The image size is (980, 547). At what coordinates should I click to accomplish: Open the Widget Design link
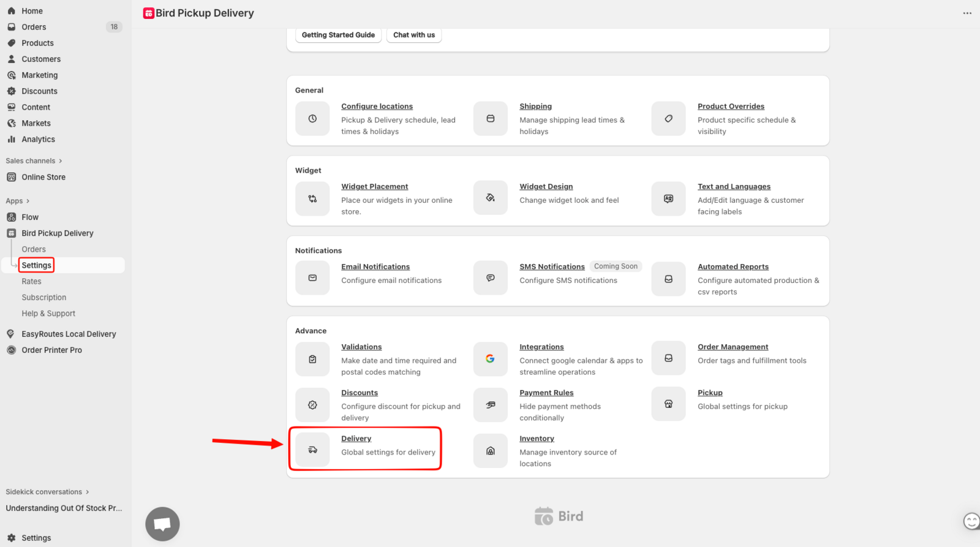pos(546,186)
